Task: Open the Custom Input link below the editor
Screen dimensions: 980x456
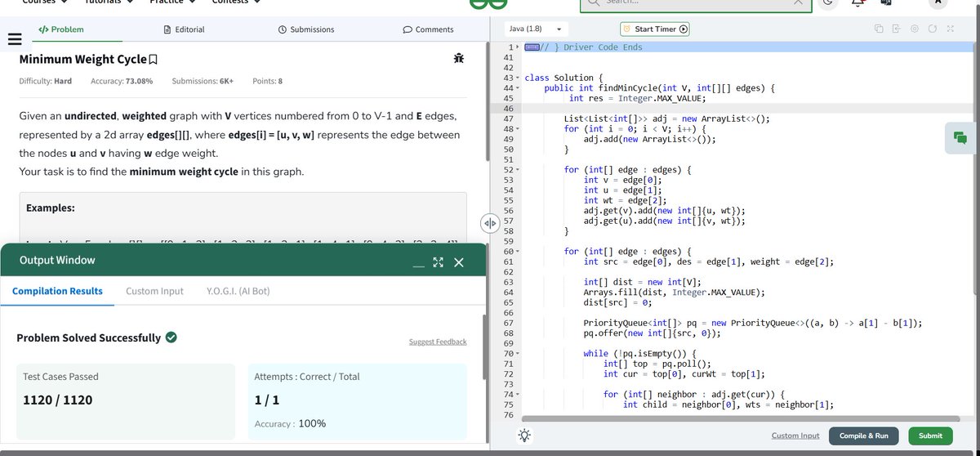Action: [x=795, y=436]
